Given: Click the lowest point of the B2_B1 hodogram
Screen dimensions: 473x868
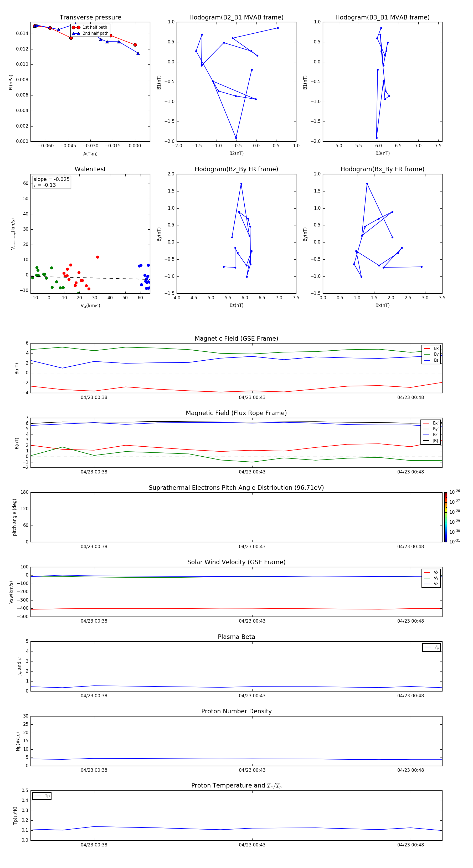Looking at the screenshot, I should click(236, 138).
